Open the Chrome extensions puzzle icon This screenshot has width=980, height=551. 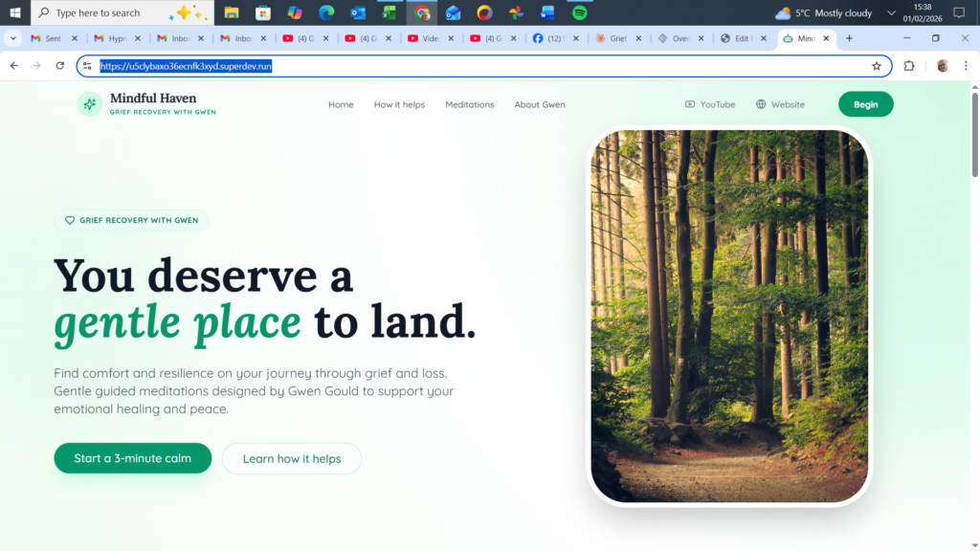[x=909, y=66]
